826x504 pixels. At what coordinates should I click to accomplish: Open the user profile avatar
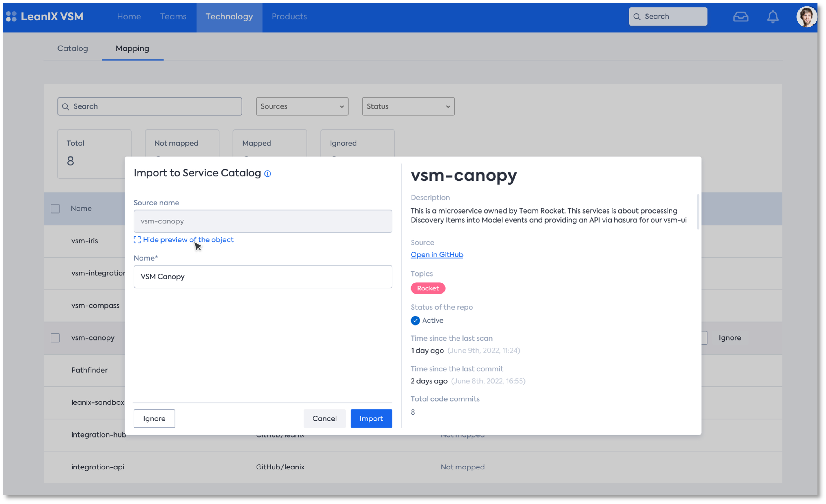(x=806, y=17)
